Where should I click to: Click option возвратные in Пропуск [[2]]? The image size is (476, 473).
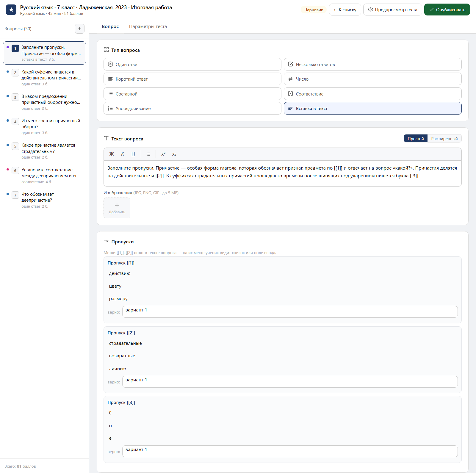click(x=122, y=356)
